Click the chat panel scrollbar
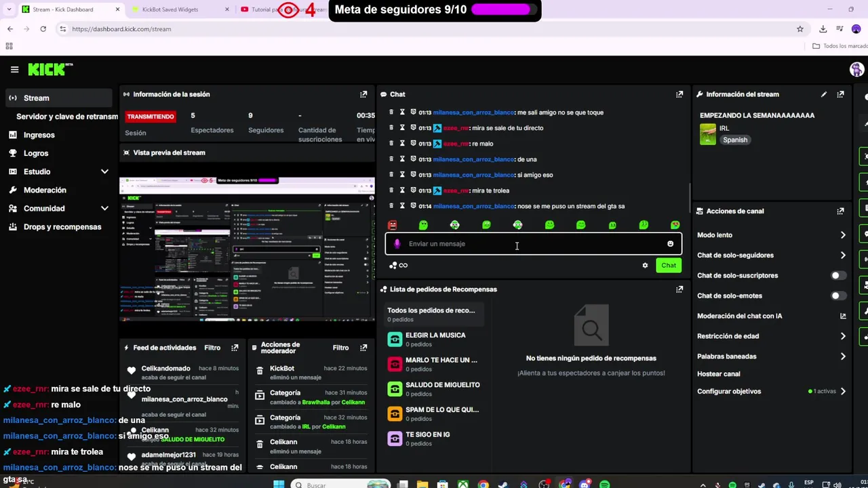Viewport: 868px width, 488px height. pyautogui.click(x=690, y=197)
